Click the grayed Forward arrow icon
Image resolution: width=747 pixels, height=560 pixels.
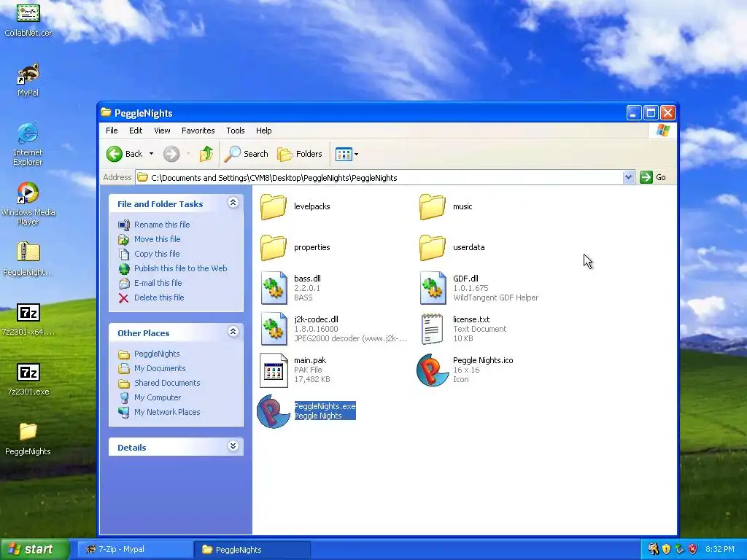171,154
